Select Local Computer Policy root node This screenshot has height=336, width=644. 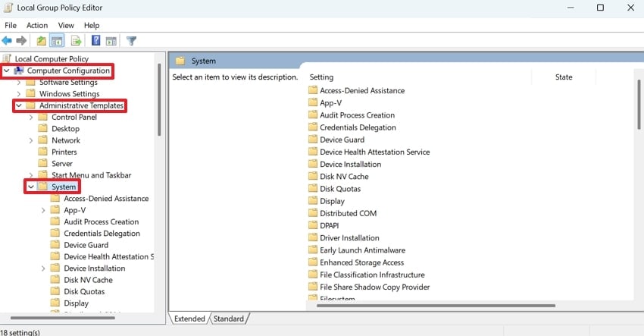[x=52, y=59]
